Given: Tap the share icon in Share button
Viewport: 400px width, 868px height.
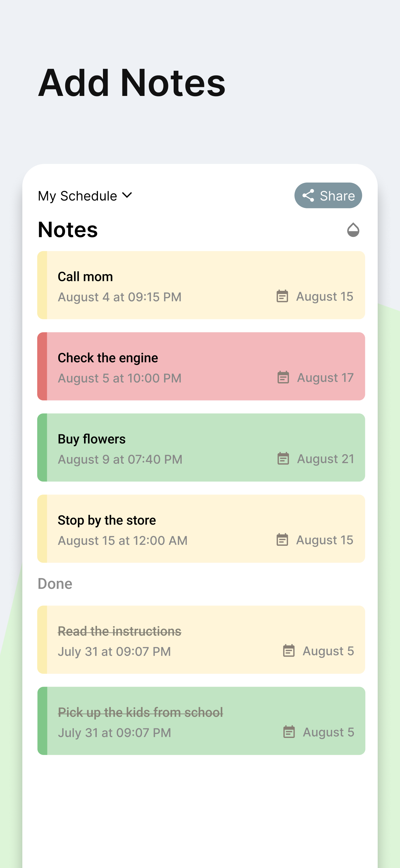Looking at the screenshot, I should pyautogui.click(x=308, y=196).
